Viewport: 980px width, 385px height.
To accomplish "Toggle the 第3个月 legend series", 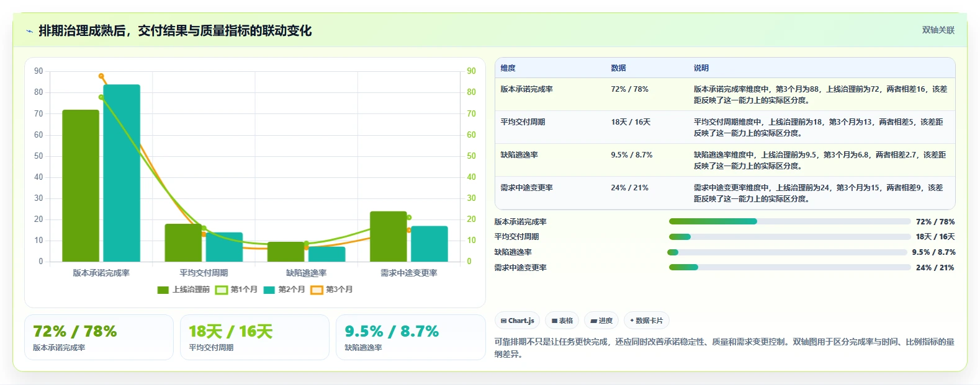I will coord(332,290).
